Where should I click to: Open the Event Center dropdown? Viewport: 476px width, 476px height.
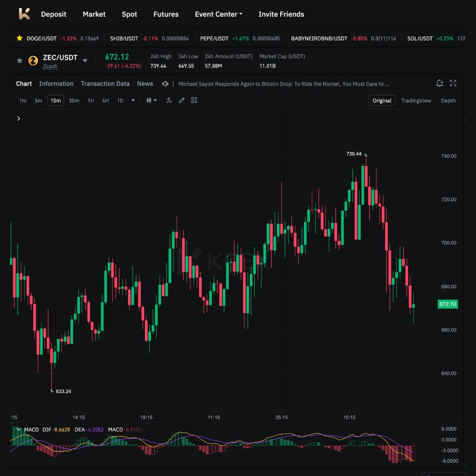coord(218,14)
